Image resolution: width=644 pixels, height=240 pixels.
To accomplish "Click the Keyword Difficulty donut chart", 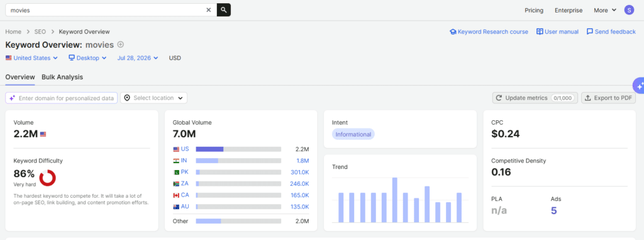I will [x=48, y=177].
